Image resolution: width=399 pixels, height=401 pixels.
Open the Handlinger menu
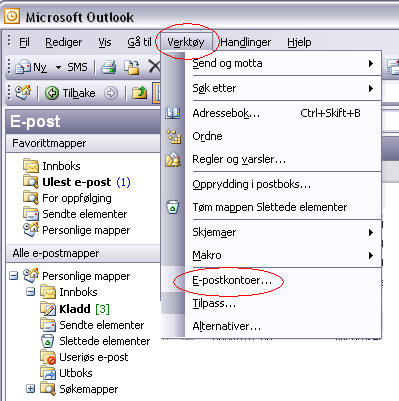[246, 42]
